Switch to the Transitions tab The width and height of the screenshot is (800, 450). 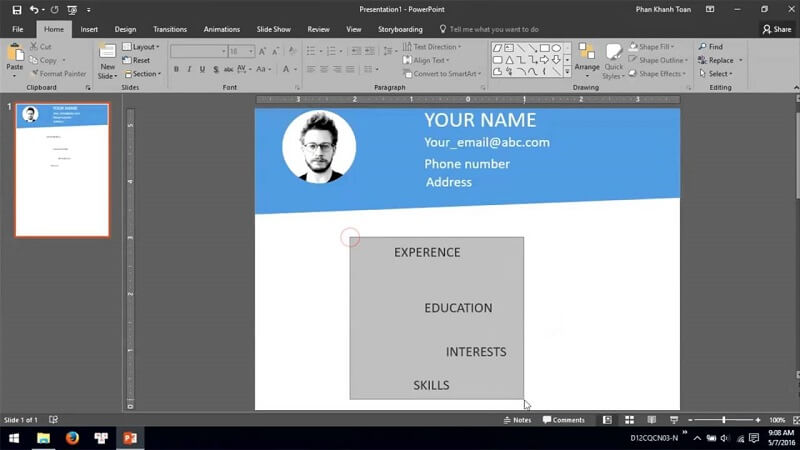170,29
